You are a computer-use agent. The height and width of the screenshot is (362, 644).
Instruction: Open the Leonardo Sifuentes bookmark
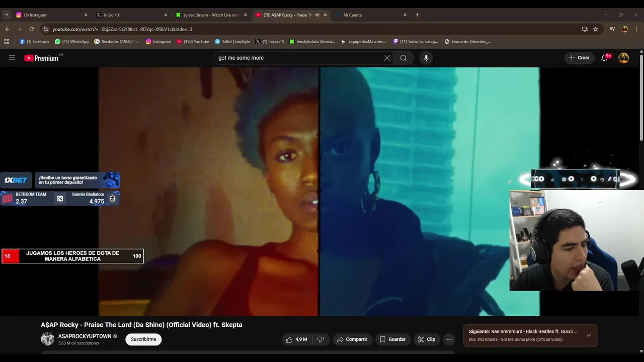click(x=467, y=42)
